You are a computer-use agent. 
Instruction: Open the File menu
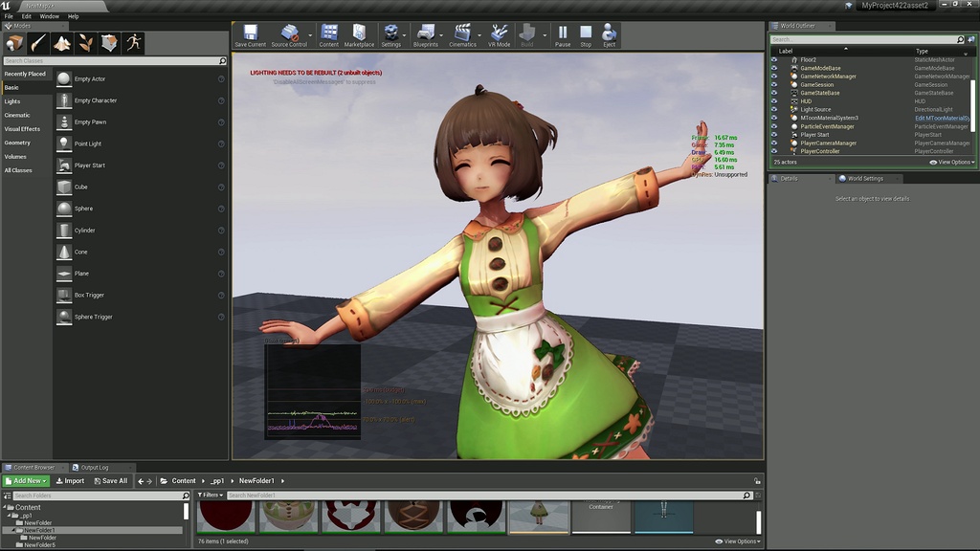pos(9,16)
